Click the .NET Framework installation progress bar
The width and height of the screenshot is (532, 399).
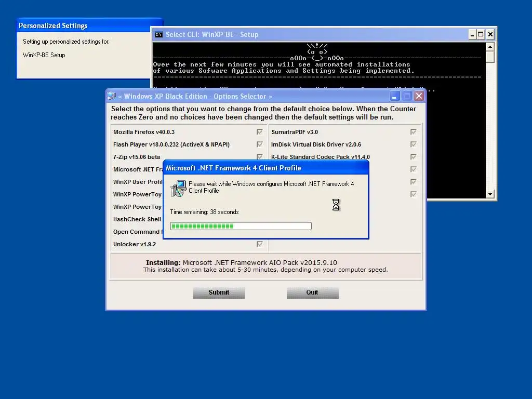coord(241,226)
